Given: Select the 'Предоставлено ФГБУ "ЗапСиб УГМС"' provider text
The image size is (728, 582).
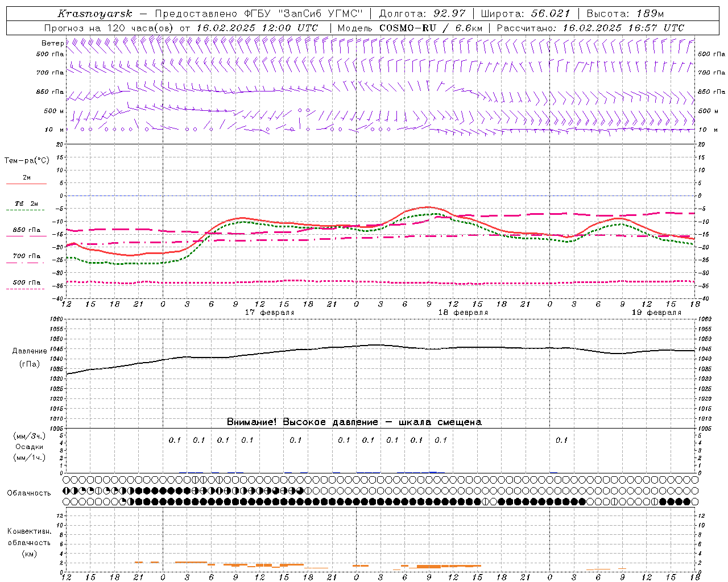Looking at the screenshot, I should [259, 14].
